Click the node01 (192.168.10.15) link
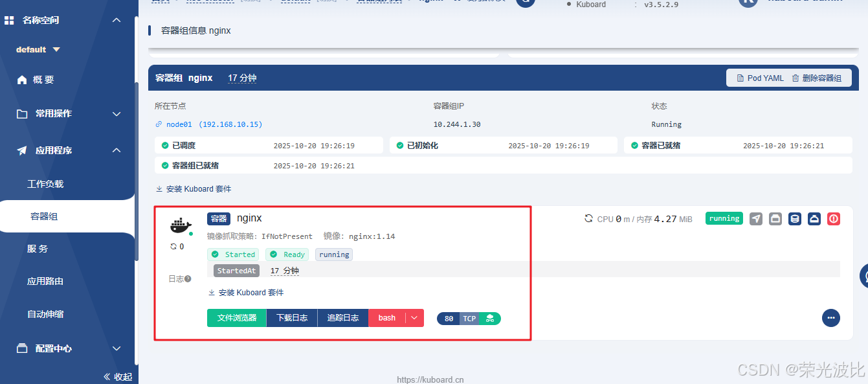This screenshot has width=868, height=384. click(x=214, y=124)
